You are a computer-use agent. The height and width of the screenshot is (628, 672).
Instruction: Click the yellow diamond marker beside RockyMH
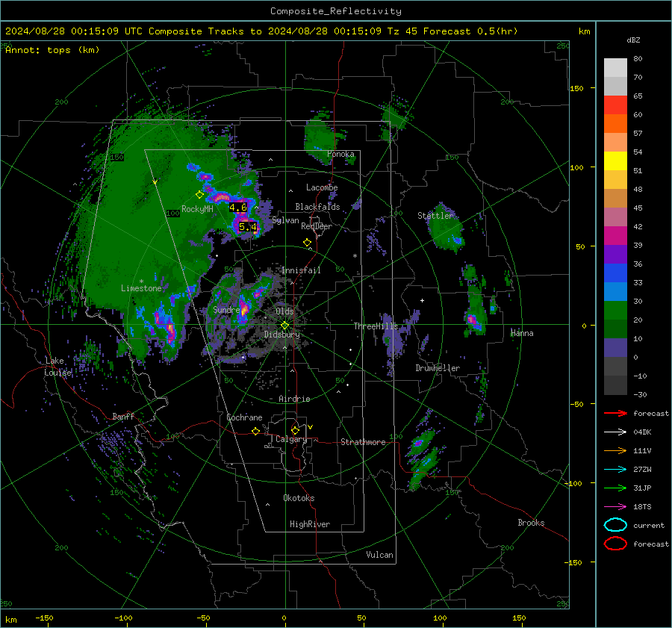click(x=199, y=195)
